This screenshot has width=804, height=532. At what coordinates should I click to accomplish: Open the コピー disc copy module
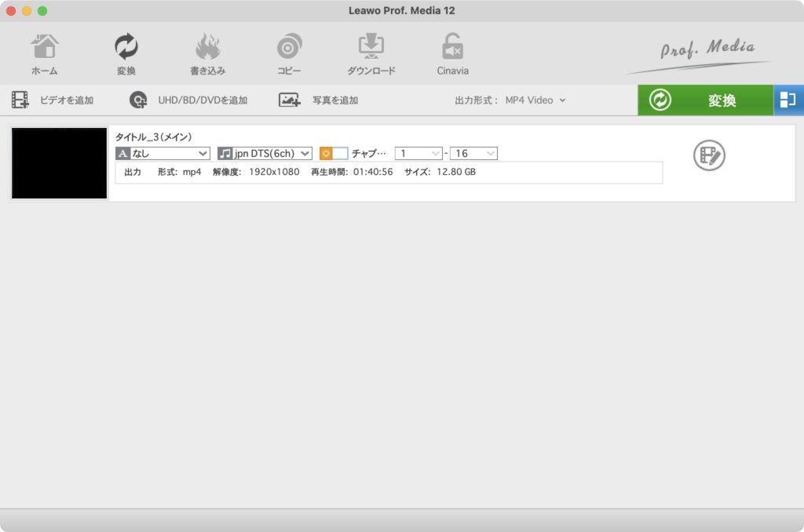(x=289, y=54)
